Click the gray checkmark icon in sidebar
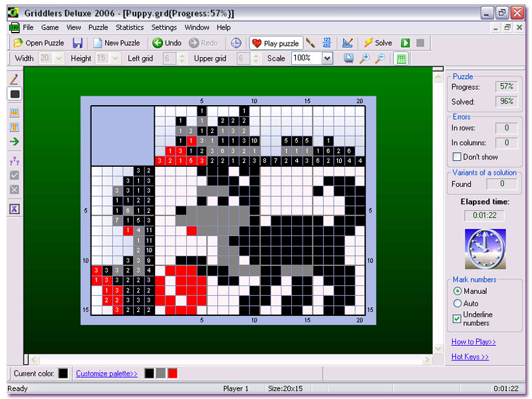The height and width of the screenshot is (399, 532). 14,176
